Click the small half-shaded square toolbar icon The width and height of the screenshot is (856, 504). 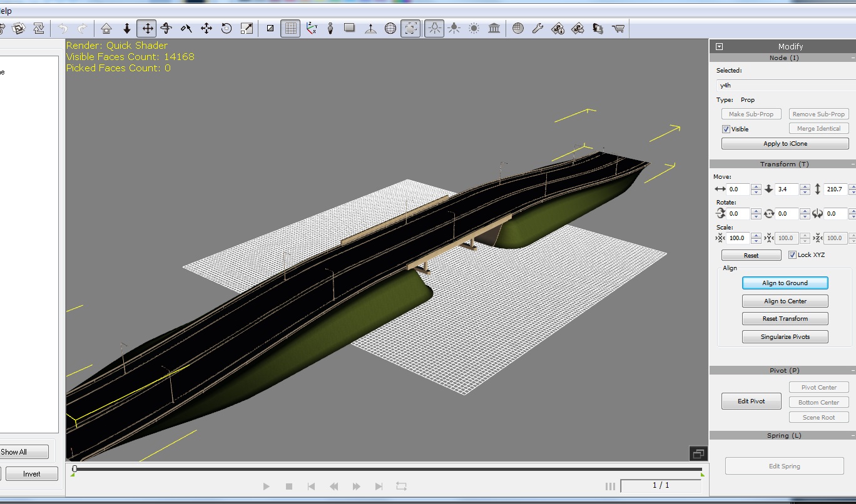pyautogui.click(x=270, y=28)
